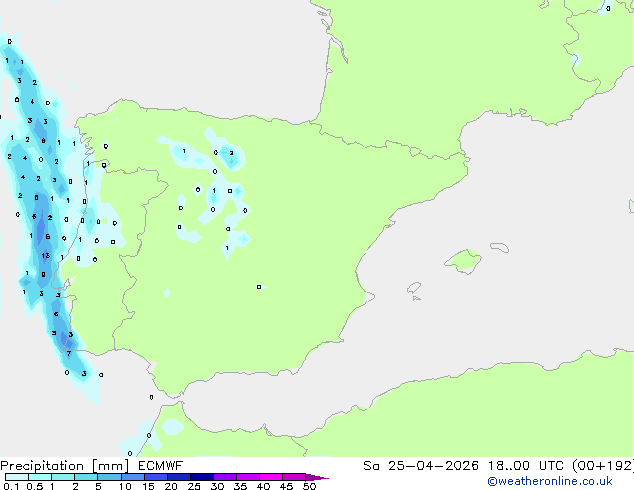The width and height of the screenshot is (634, 490).
Task: Click the dark navy legend swatch between 20 and 25
Action: coord(182,478)
